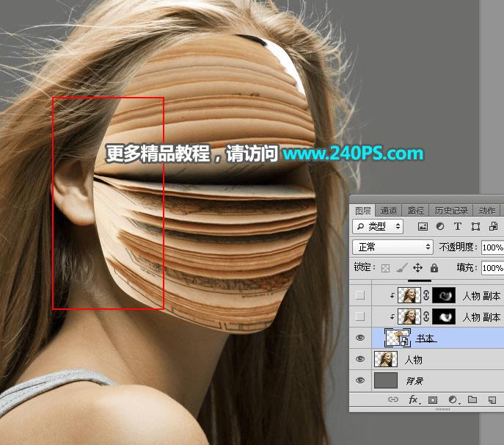Lock transparent pixels icon
Viewport: 504px width, 445px height.
tap(385, 268)
